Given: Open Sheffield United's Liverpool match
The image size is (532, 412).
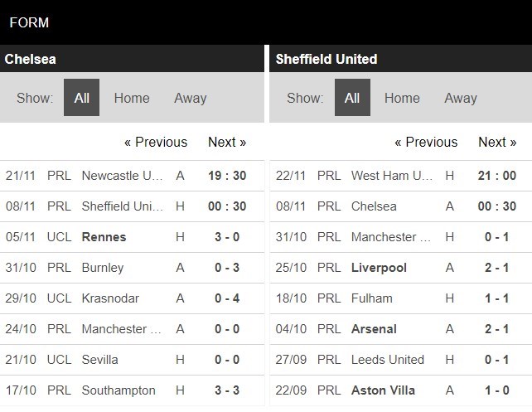Looking at the screenshot, I should [379, 268].
